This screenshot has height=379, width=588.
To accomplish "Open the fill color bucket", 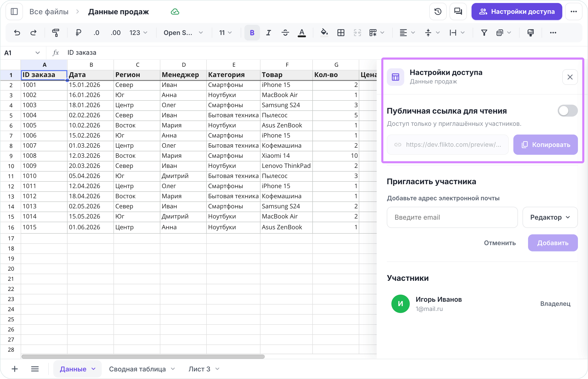I will pos(324,33).
